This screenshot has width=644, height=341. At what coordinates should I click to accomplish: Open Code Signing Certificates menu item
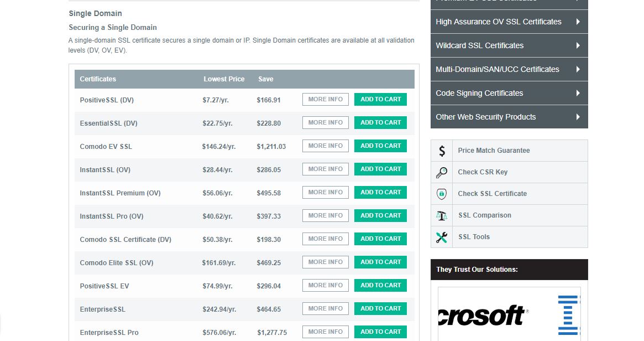[x=509, y=94]
